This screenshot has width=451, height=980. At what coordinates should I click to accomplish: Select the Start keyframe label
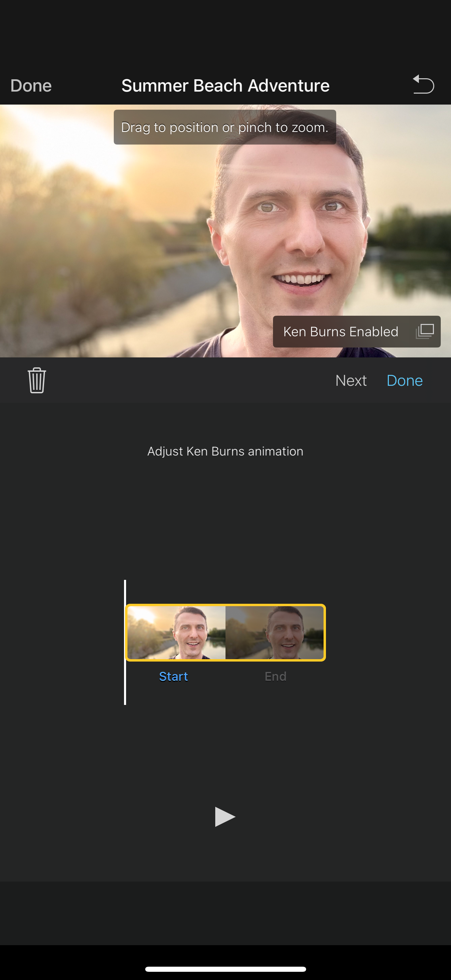pos(174,677)
